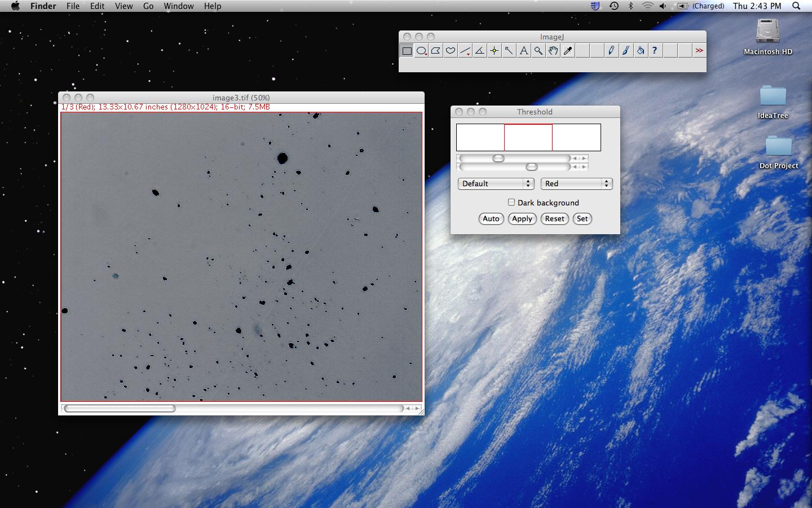Select the Oval selection tool
Image resolution: width=812 pixels, height=508 pixels.
pos(421,51)
